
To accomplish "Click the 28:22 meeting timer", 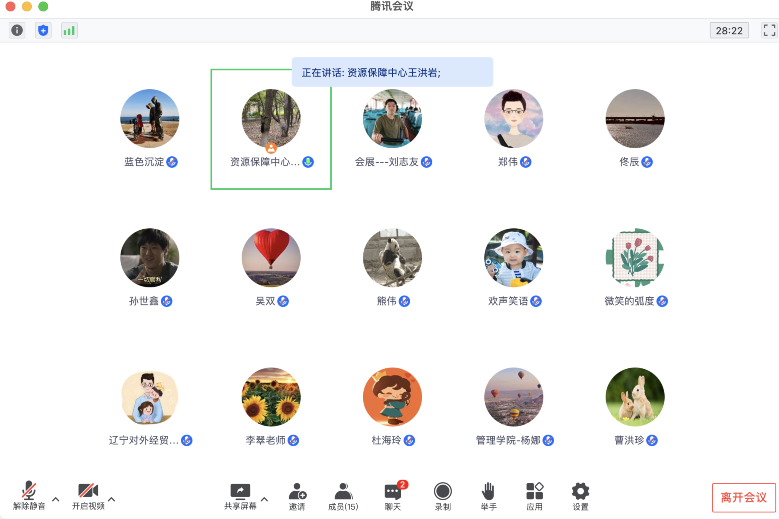I will tap(729, 30).
